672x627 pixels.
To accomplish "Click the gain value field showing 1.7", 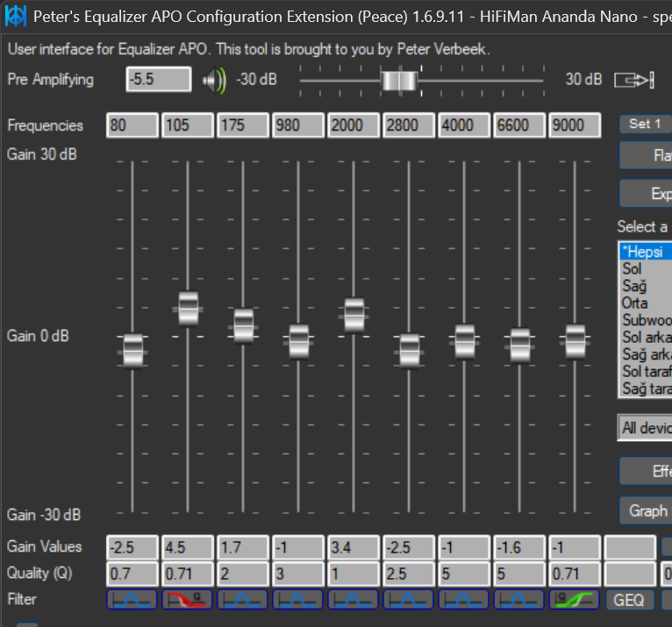I will 243,547.
